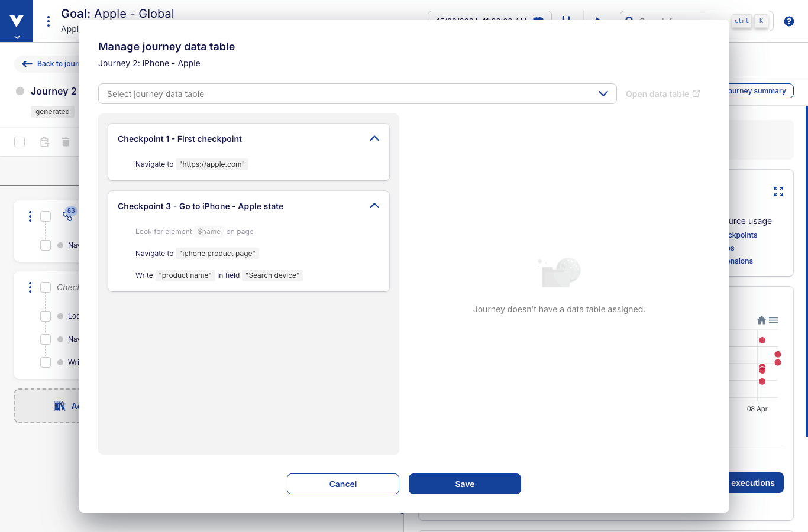
Task: Click the external link icon beside Open data table
Action: (696, 93)
